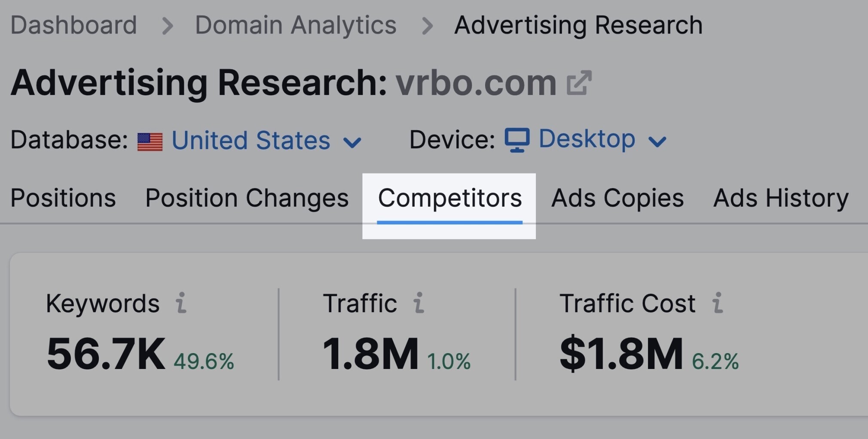Click the Keywords info icon
The width and height of the screenshot is (868, 439).
[x=181, y=303]
